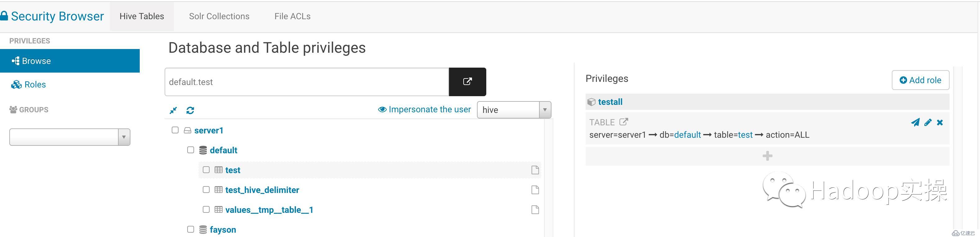Edit the testall privilege with the pencil icon
Screen dimensions: 980x237
[x=928, y=122]
